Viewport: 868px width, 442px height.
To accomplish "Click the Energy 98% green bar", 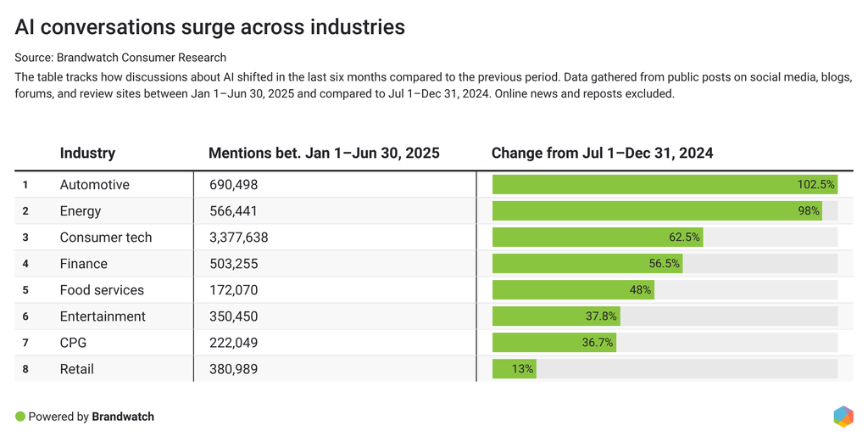I will point(657,211).
